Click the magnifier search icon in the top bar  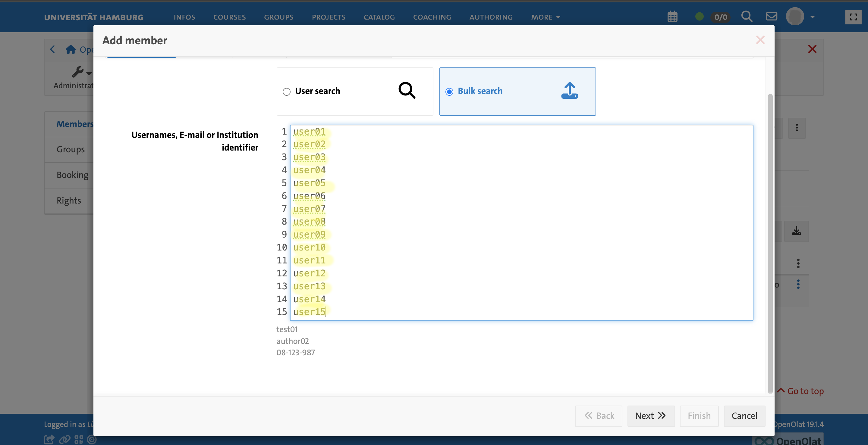click(x=747, y=16)
